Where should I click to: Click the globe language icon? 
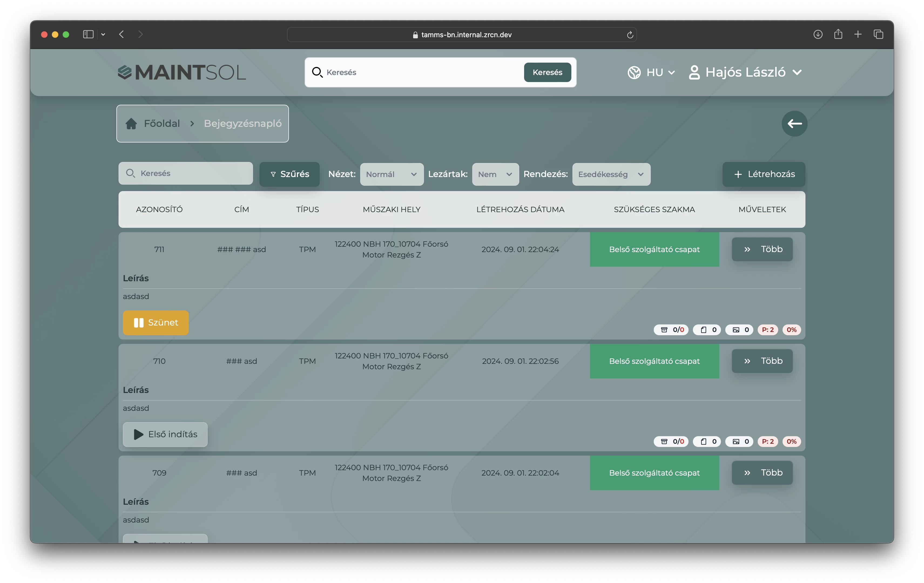pyautogui.click(x=634, y=72)
